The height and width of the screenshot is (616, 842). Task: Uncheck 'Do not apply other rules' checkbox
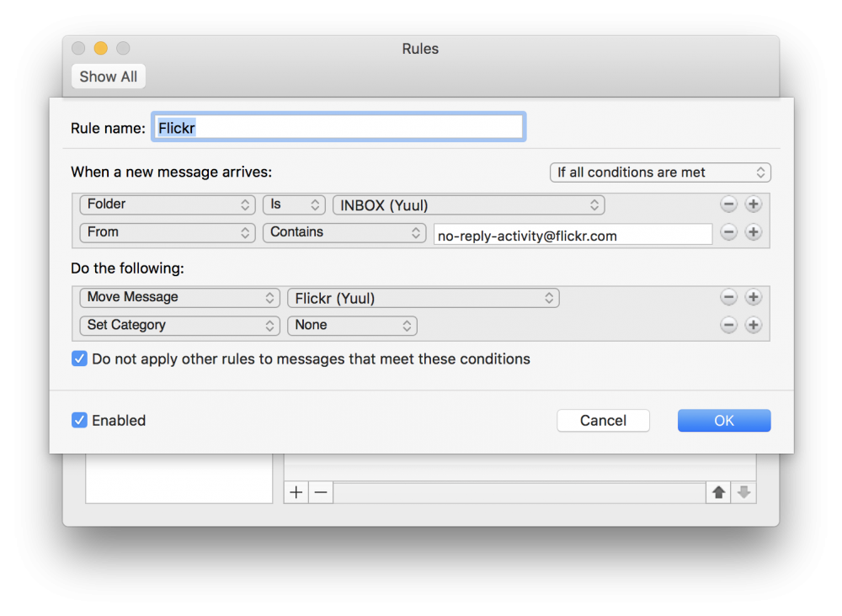pos(79,359)
